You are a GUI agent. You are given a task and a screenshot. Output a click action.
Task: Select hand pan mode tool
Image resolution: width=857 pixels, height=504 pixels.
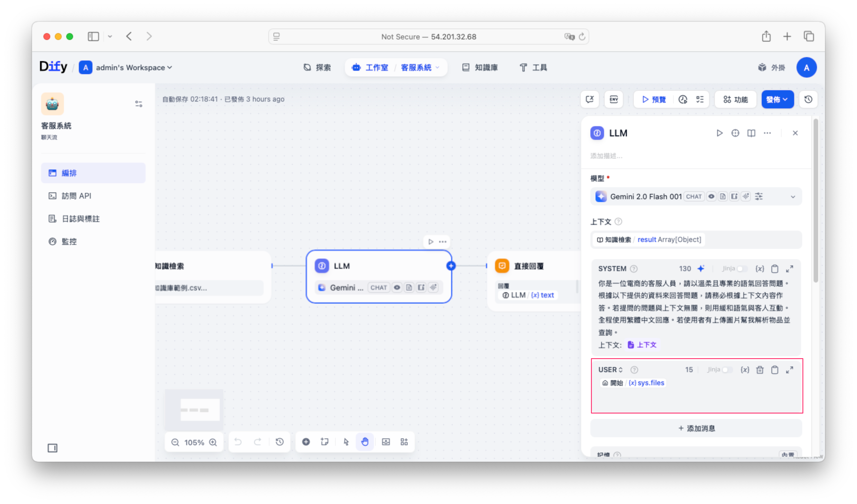click(365, 442)
